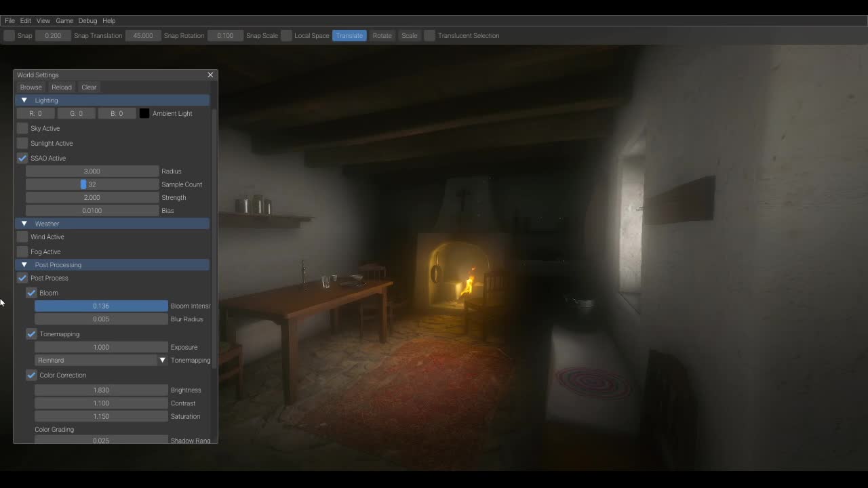Open the File menu
This screenshot has height=488, width=868.
pos(9,21)
